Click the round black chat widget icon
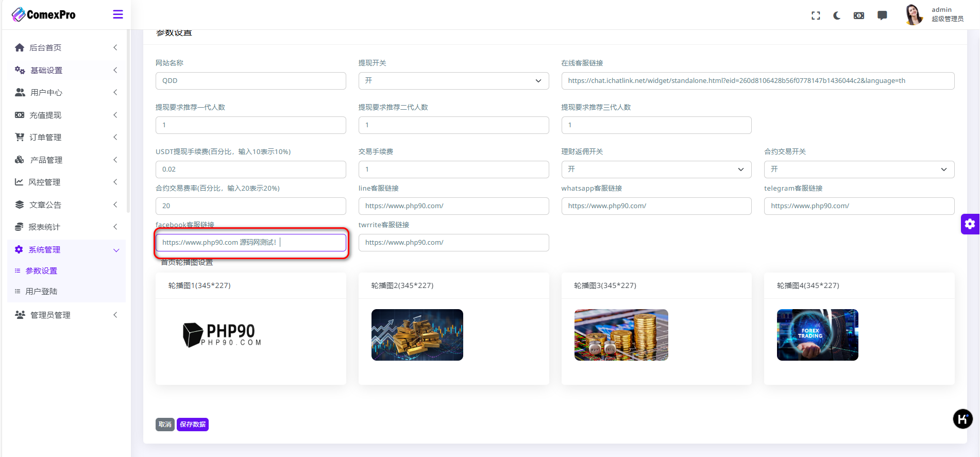The height and width of the screenshot is (457, 980). pyautogui.click(x=962, y=419)
